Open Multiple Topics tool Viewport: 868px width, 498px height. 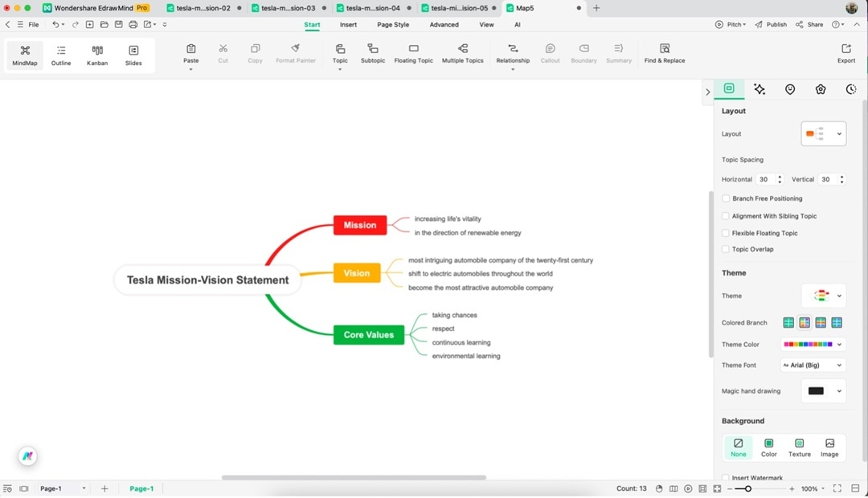(463, 54)
